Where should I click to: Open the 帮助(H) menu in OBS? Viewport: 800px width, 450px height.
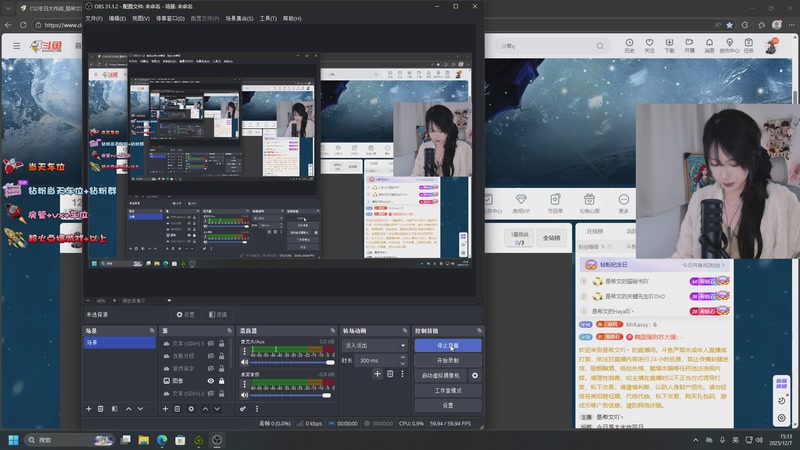click(292, 18)
